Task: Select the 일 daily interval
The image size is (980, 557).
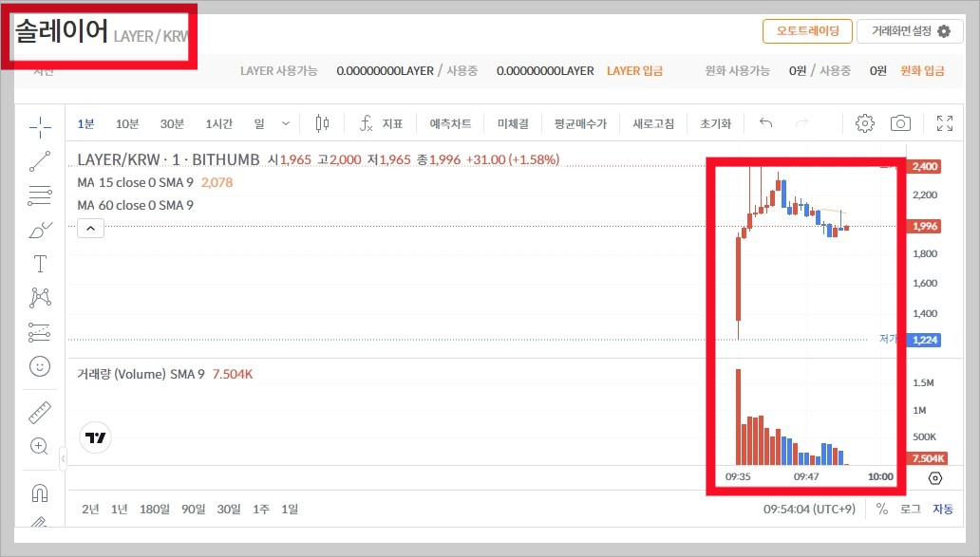Action: [259, 123]
